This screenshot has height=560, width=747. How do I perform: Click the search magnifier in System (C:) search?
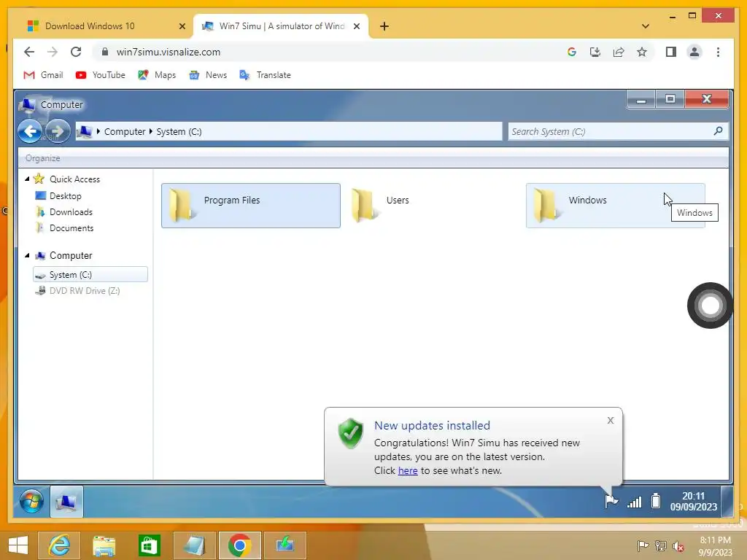718,131
